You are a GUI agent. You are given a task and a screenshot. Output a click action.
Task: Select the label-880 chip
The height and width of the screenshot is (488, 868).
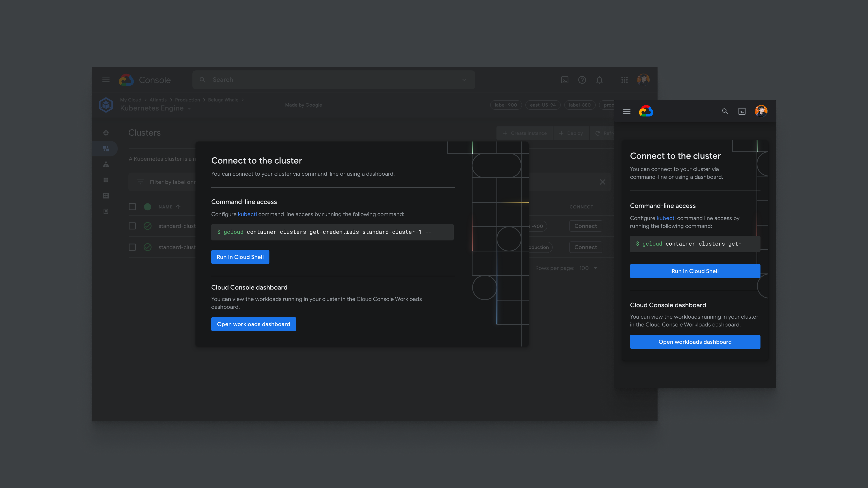coord(579,105)
